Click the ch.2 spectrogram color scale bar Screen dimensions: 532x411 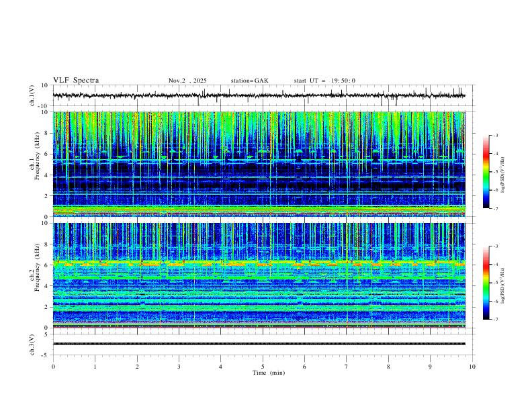(486, 283)
